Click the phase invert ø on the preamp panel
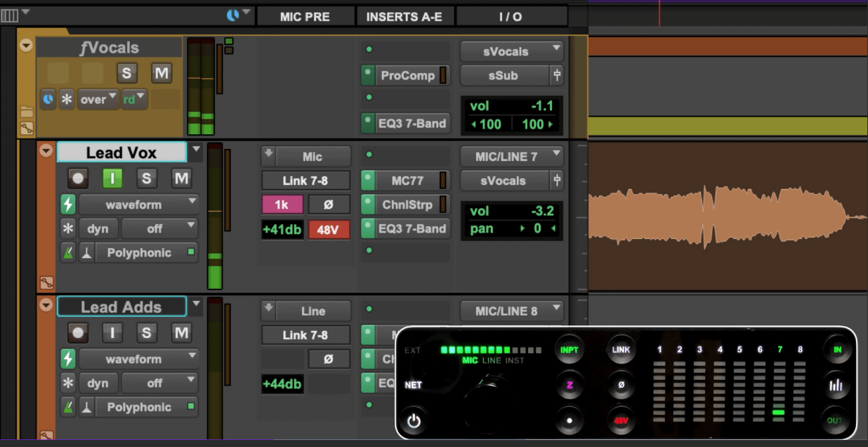This screenshot has width=868, height=447. 621,385
